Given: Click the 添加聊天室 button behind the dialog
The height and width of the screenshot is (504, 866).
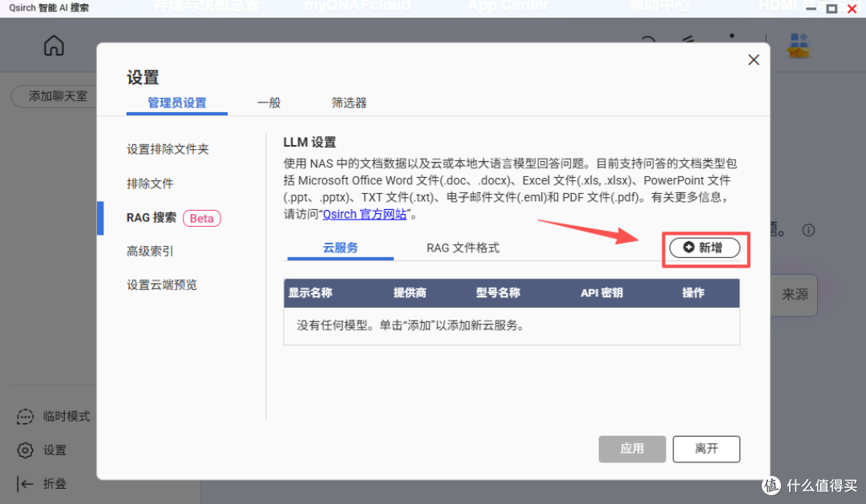Looking at the screenshot, I should (x=55, y=96).
